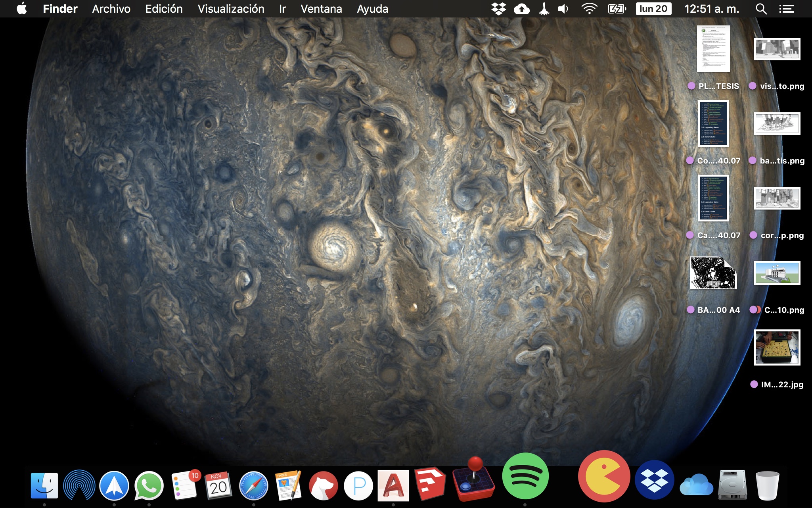Open the Archivo menu

(x=111, y=9)
